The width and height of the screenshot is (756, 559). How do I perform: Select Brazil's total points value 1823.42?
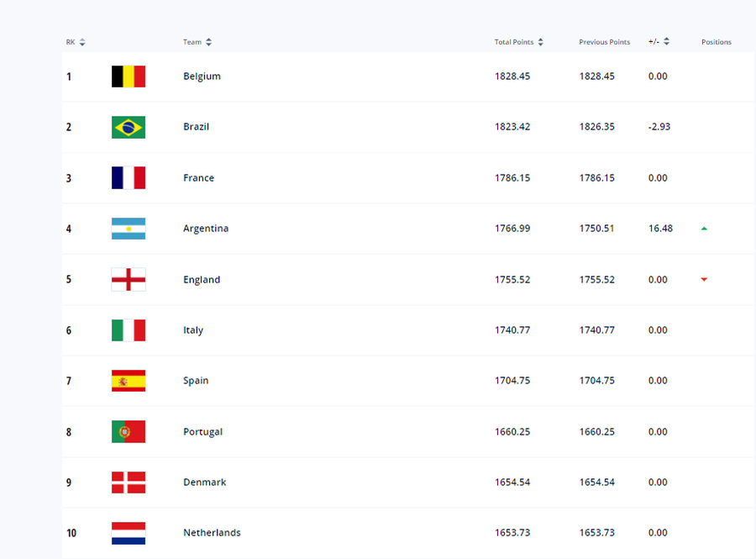512,127
